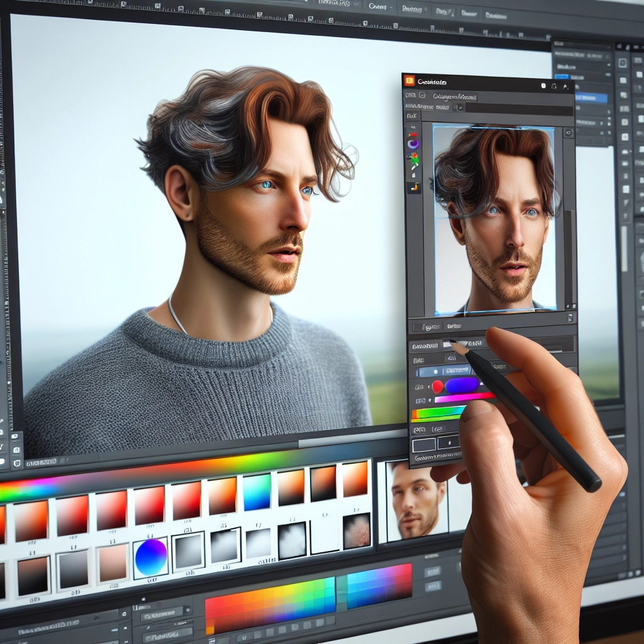
Task: Click the upper small button right of blue-pink grid
Action: (433, 571)
